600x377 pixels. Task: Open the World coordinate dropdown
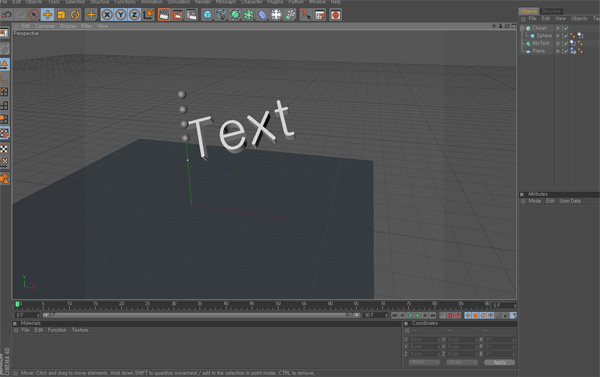pos(424,362)
